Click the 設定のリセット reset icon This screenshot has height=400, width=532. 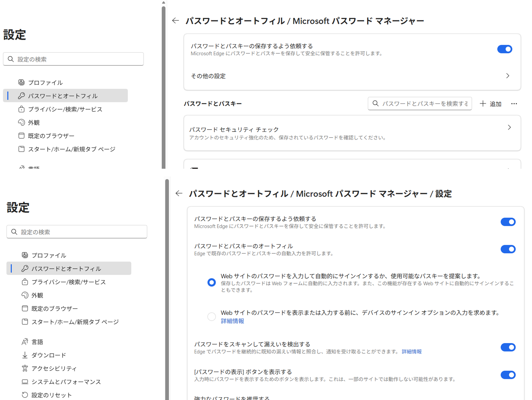tap(25, 395)
